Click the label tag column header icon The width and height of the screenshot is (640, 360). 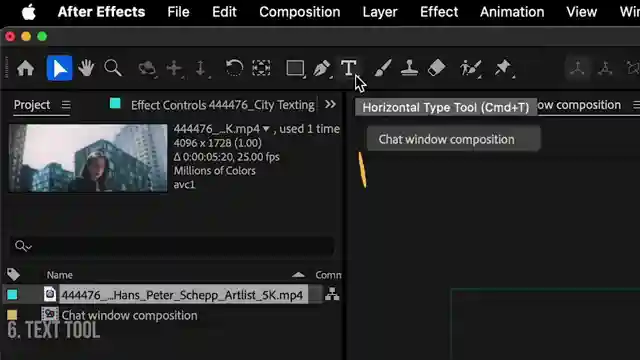pyautogui.click(x=13, y=274)
